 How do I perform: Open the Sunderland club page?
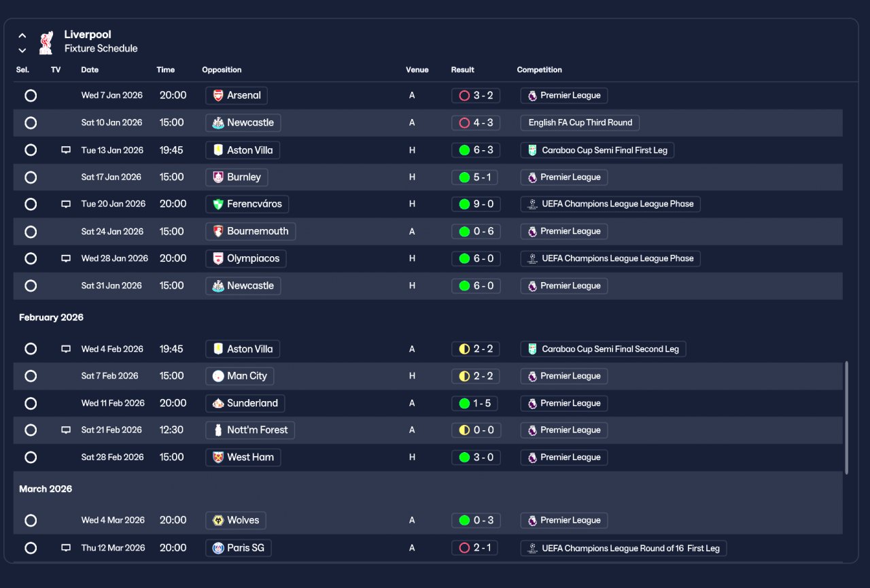point(245,403)
